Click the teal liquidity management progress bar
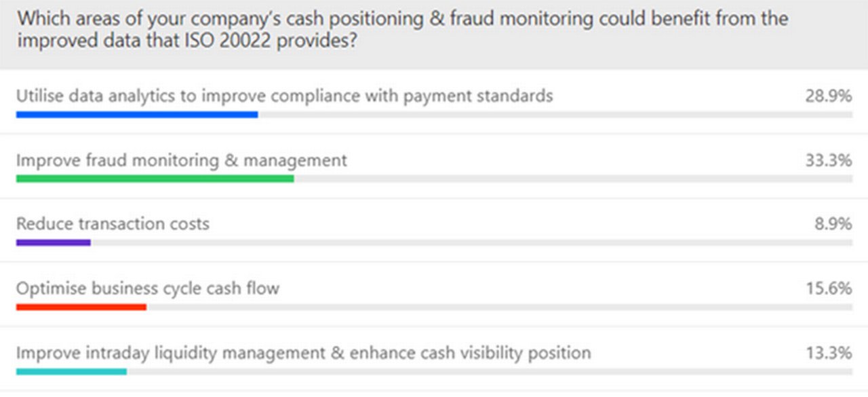Image resolution: width=868 pixels, height=397 pixels. (71, 371)
